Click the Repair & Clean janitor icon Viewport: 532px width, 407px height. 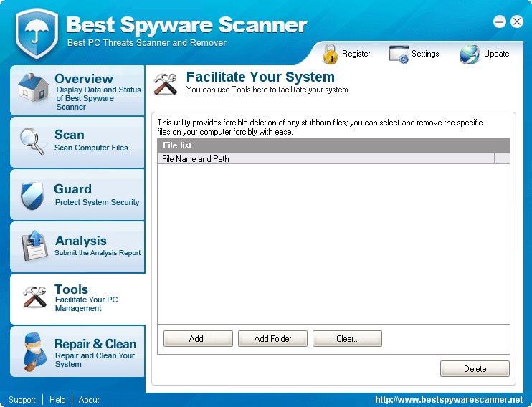pyautogui.click(x=35, y=352)
